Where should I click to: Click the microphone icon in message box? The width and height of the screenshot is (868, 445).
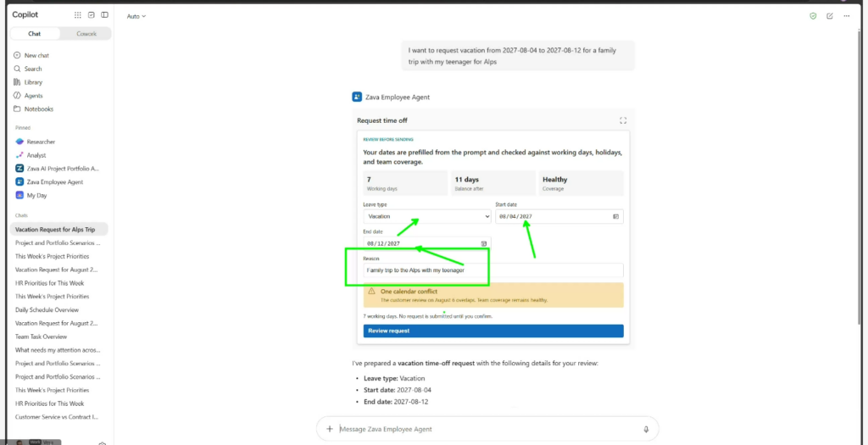(646, 429)
